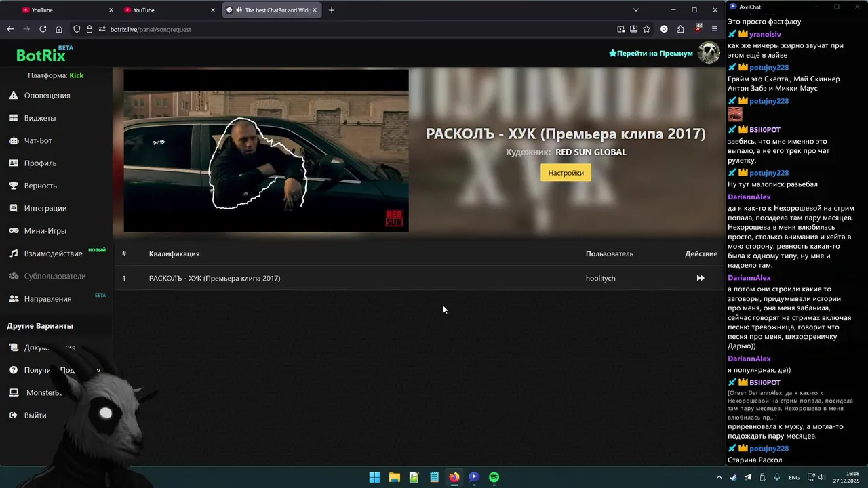The width and height of the screenshot is (868, 488).
Task: Switch the ENG input language
Action: [794, 477]
